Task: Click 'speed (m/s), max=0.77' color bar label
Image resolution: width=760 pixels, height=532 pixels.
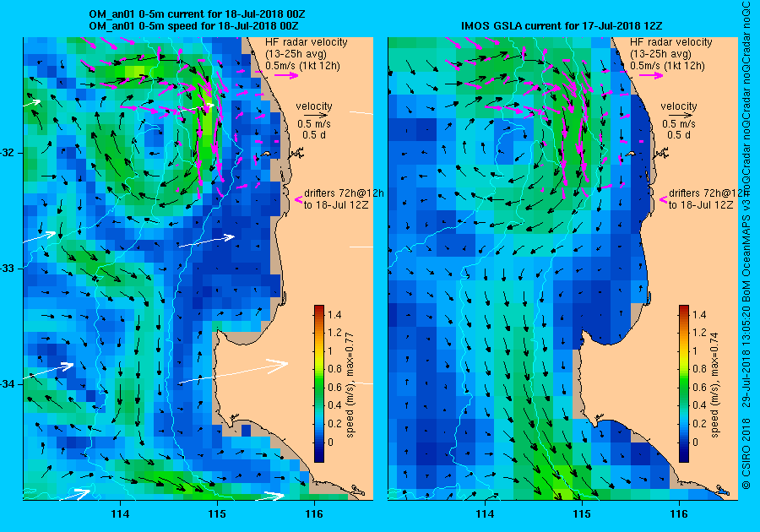Action: point(350,385)
